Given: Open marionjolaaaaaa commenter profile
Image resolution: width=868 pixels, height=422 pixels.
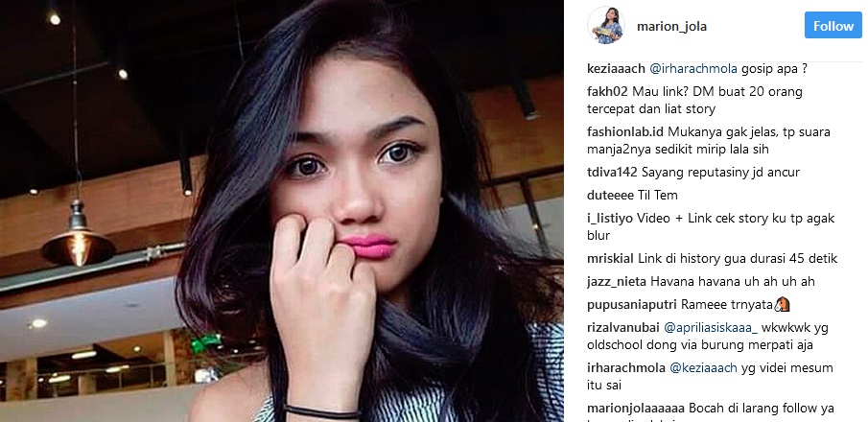Looking at the screenshot, I should pyautogui.click(x=636, y=409).
